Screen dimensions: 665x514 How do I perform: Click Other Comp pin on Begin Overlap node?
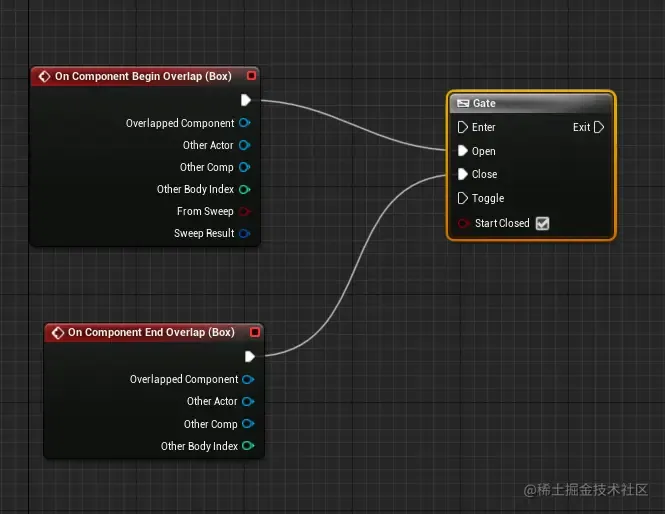(x=244, y=167)
